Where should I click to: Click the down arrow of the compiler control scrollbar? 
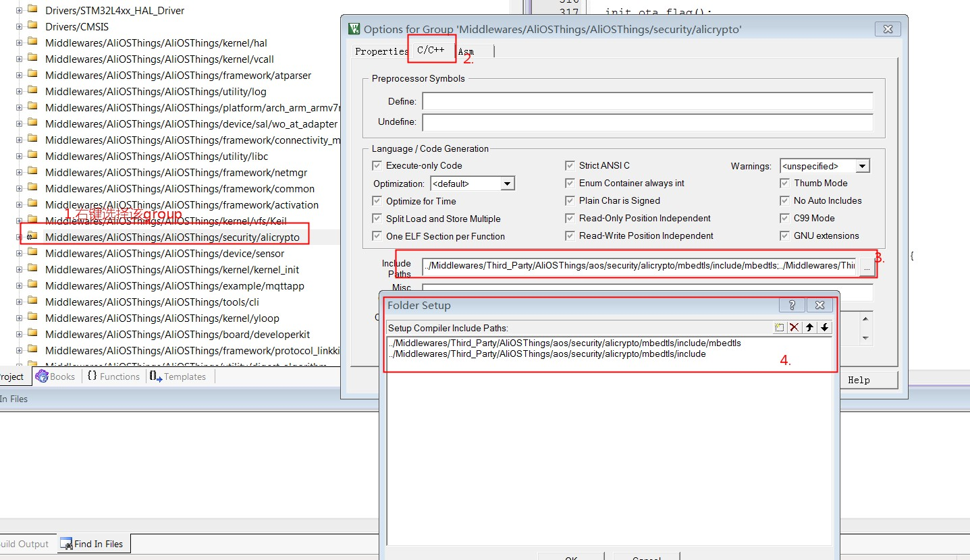(866, 338)
